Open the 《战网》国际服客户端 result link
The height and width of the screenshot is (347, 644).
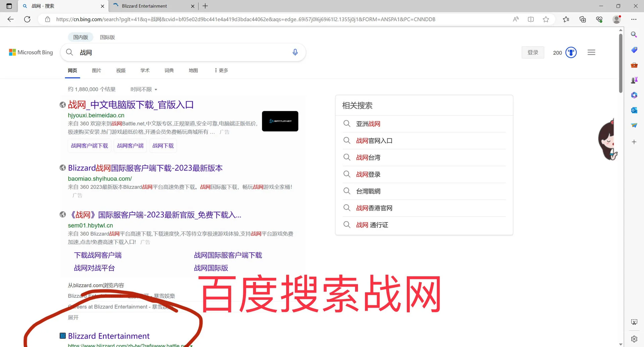click(x=155, y=215)
